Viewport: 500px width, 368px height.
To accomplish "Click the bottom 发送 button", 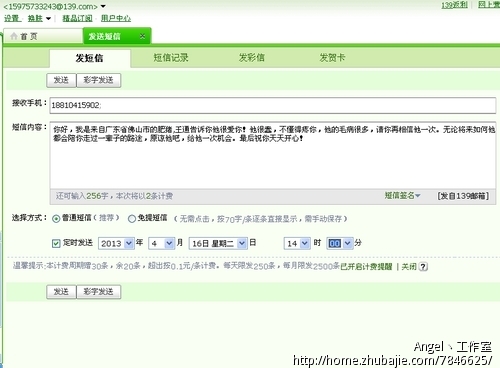I will [61, 292].
